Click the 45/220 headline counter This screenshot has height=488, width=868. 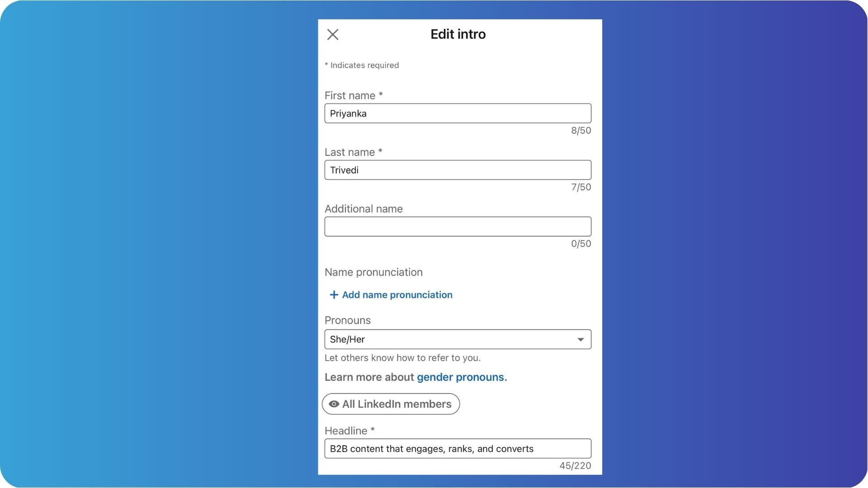tap(575, 465)
